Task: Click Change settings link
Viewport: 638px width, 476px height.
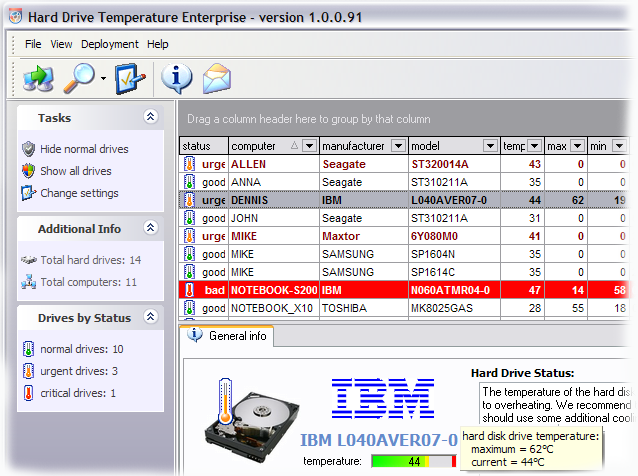Action: click(x=79, y=193)
